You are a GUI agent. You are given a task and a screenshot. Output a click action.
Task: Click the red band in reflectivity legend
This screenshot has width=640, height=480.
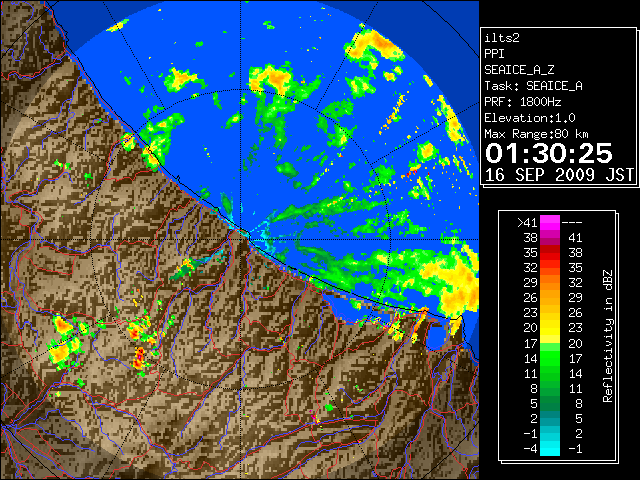coord(550,253)
